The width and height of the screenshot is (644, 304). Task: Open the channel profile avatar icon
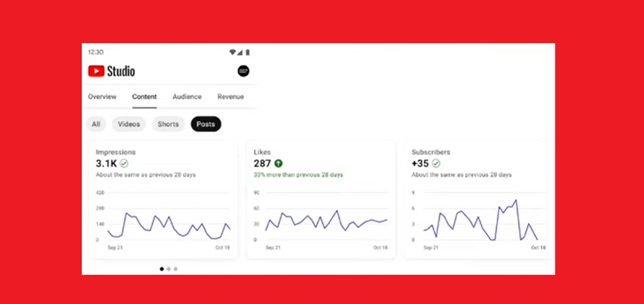pos(243,71)
